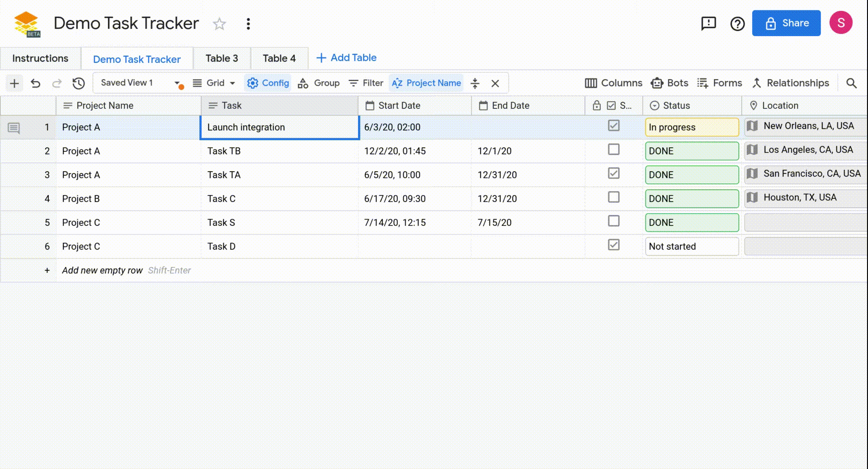This screenshot has height=469, width=868.
Task: Click the Add Table link
Action: coord(346,58)
